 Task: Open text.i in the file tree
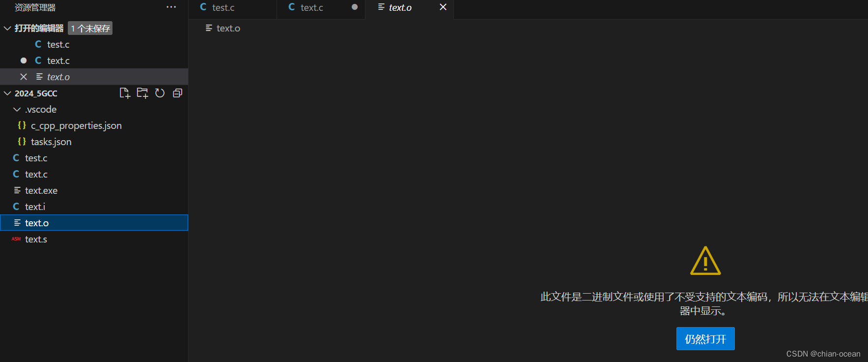[x=35, y=207]
